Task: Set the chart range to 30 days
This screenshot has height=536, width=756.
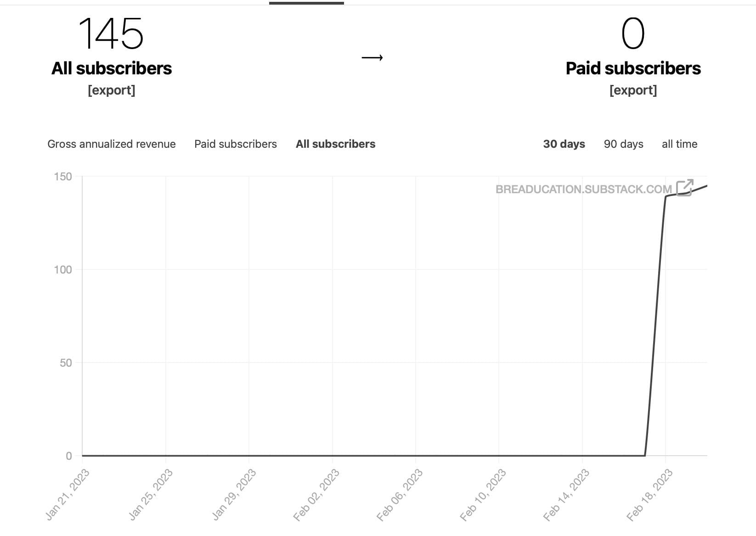Action: tap(564, 144)
